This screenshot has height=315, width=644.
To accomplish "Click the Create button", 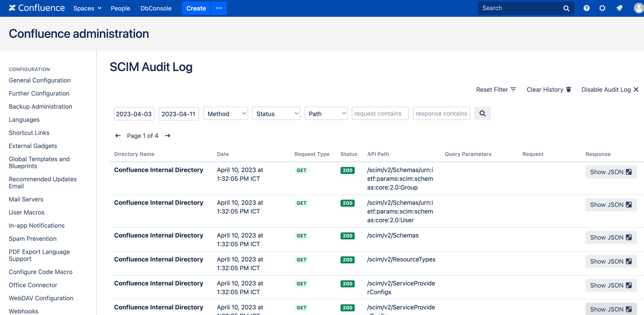I will click(196, 8).
